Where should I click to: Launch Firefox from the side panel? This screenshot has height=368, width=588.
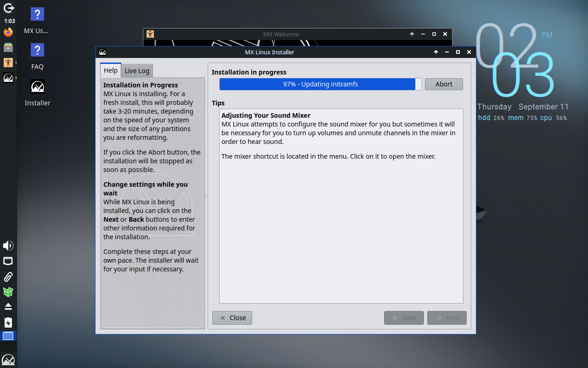(8, 32)
